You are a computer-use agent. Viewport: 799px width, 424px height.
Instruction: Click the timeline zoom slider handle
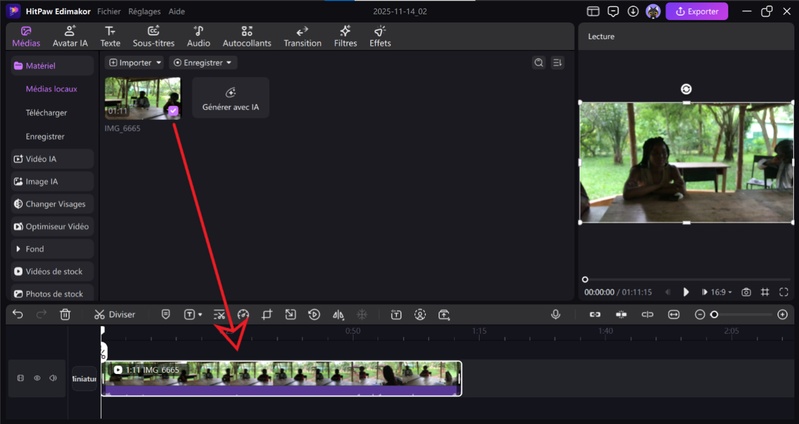[714, 314]
